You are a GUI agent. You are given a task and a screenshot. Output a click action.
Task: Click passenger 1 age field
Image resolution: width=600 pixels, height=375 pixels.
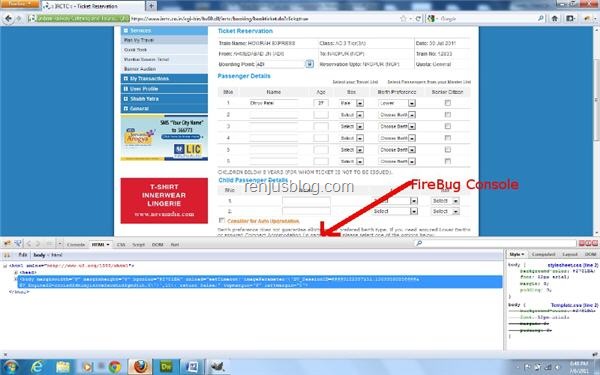(x=321, y=103)
